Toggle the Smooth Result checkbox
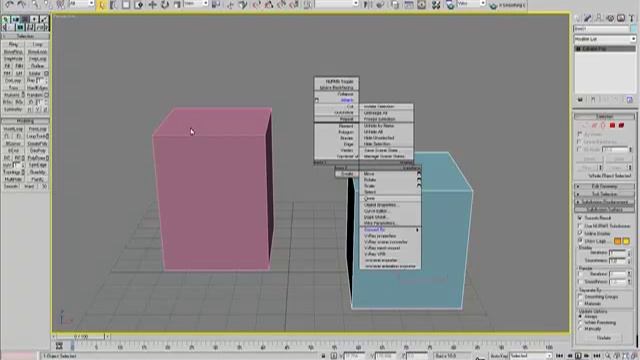Viewport: 640px width, 360px height. [x=580, y=218]
